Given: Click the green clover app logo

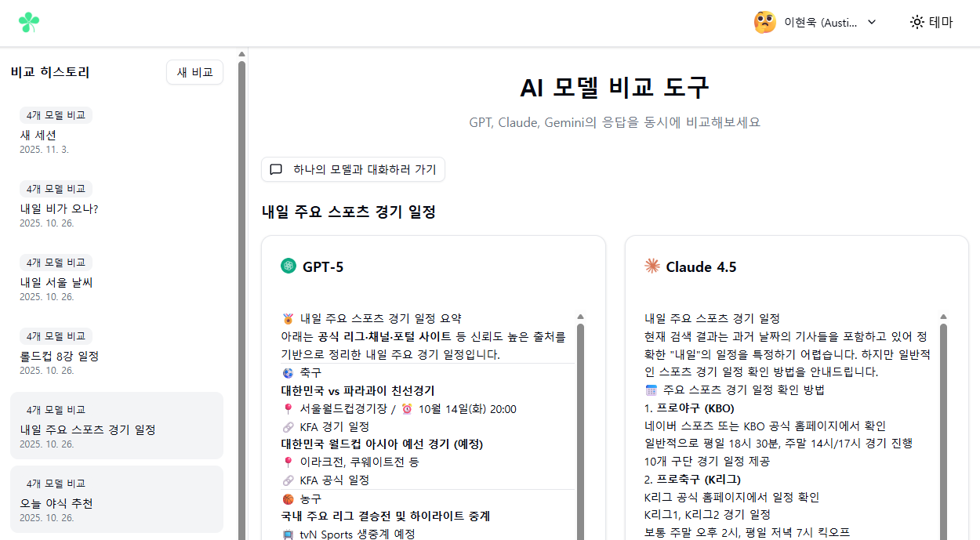Looking at the screenshot, I should (29, 23).
